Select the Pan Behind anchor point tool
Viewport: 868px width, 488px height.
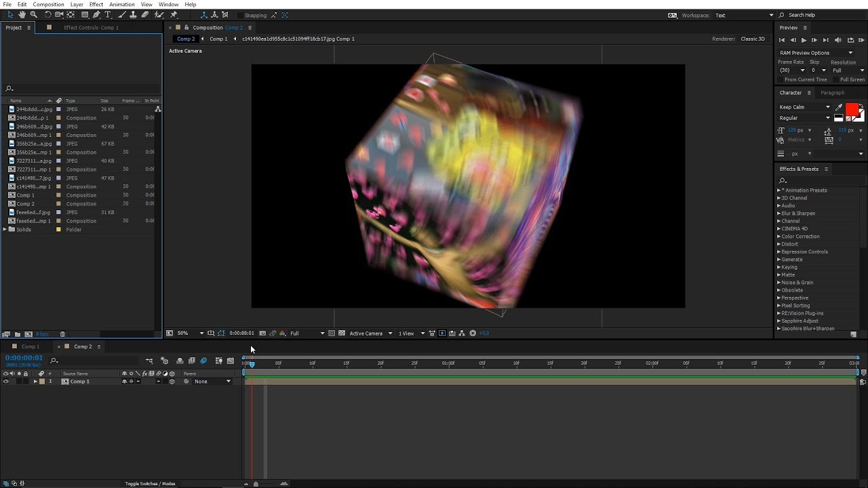pyautogui.click(x=71, y=14)
